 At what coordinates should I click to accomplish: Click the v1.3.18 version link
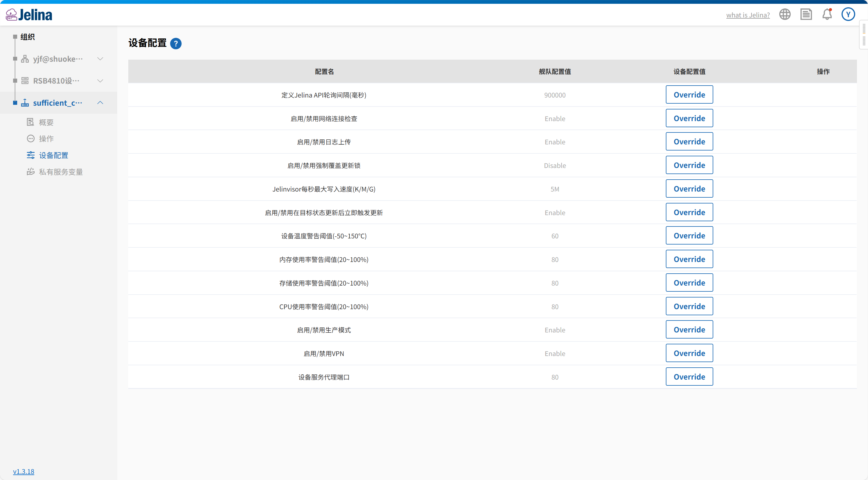(24, 471)
